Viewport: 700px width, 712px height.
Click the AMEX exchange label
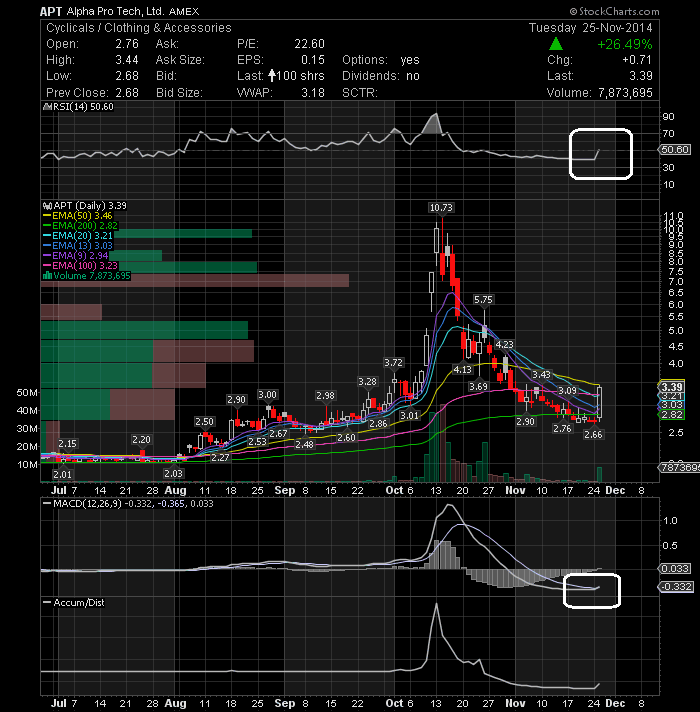184,12
